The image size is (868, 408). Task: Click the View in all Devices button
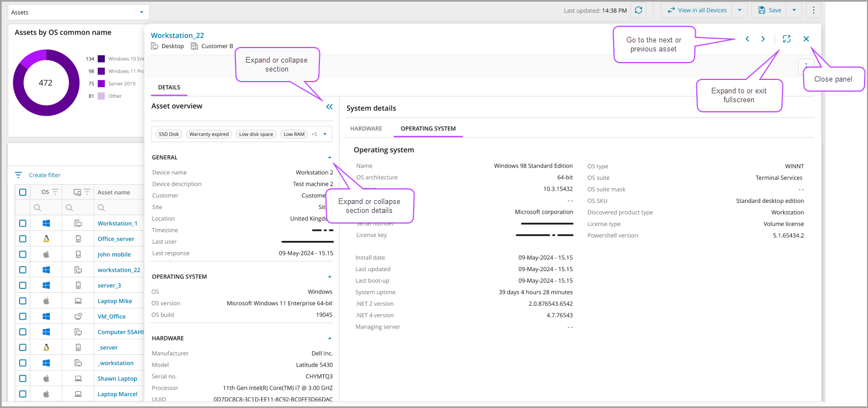[x=697, y=10]
